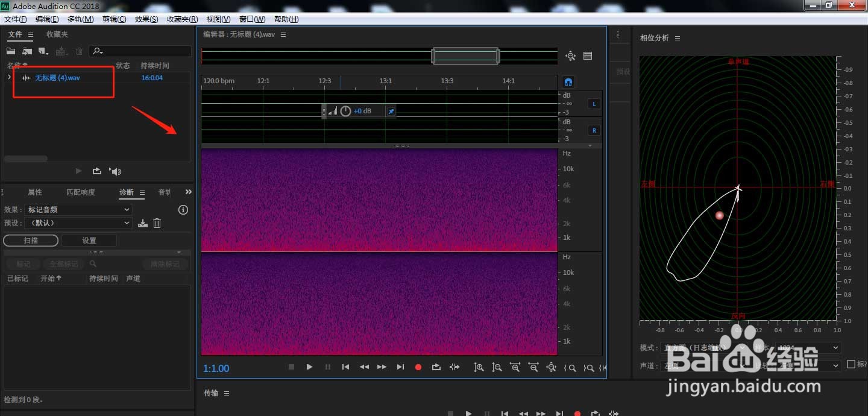Click the editor fast forward button

tap(382, 367)
